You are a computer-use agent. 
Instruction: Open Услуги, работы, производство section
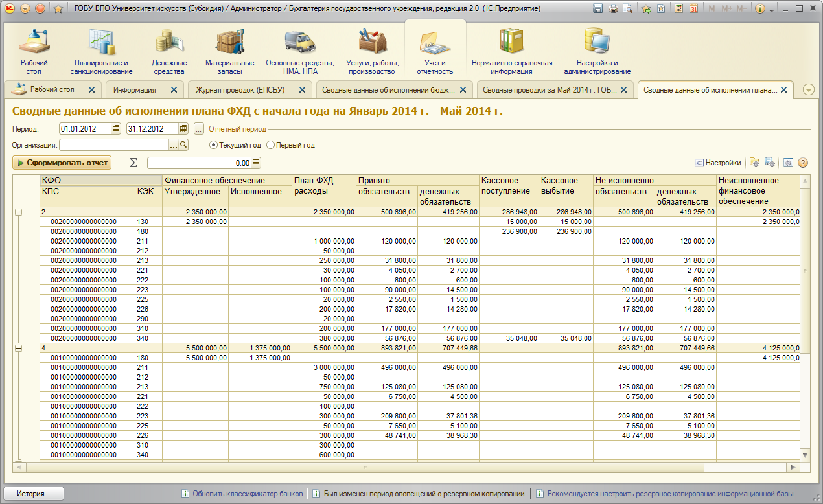coord(372,52)
